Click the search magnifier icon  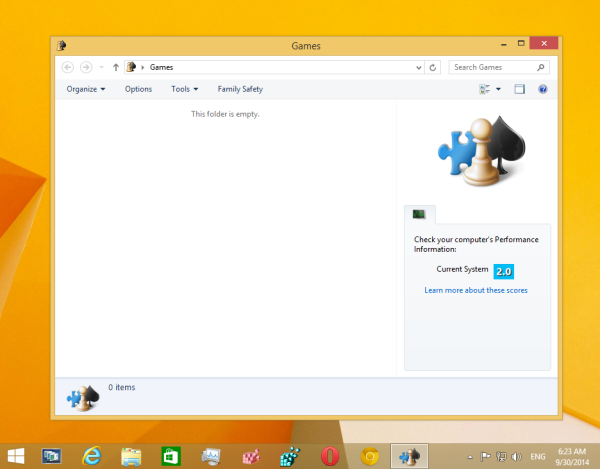pos(541,67)
